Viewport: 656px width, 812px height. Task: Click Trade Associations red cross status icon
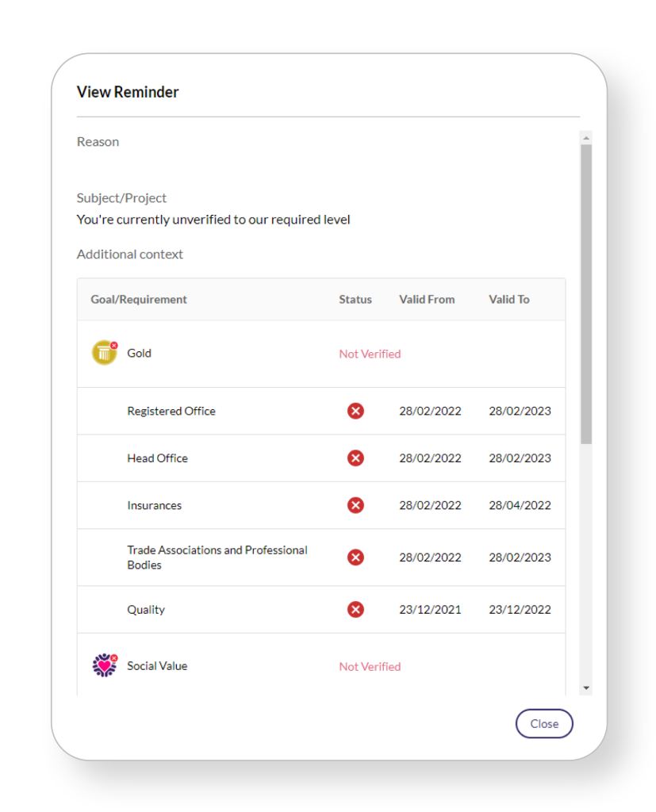pos(355,557)
